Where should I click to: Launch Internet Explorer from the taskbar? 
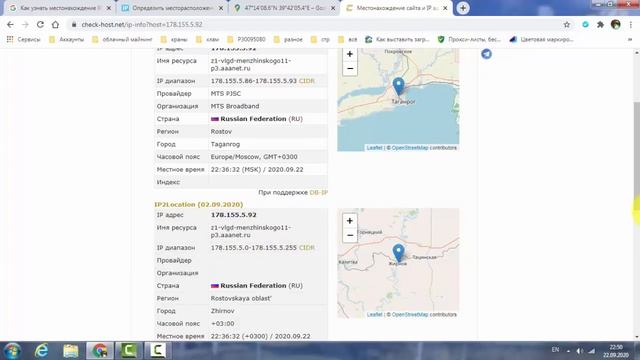42,351
